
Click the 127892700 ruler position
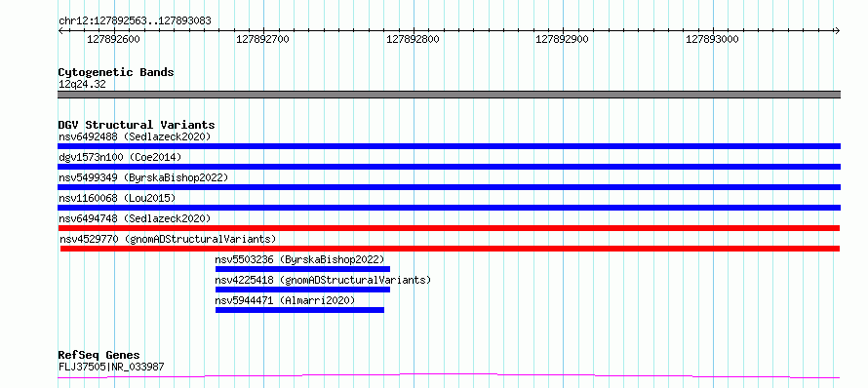click(x=262, y=39)
